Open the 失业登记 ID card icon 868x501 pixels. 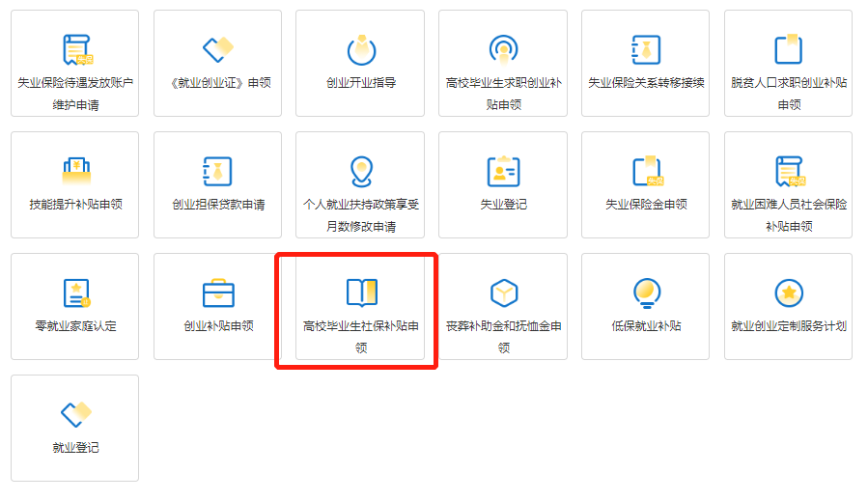pos(504,171)
